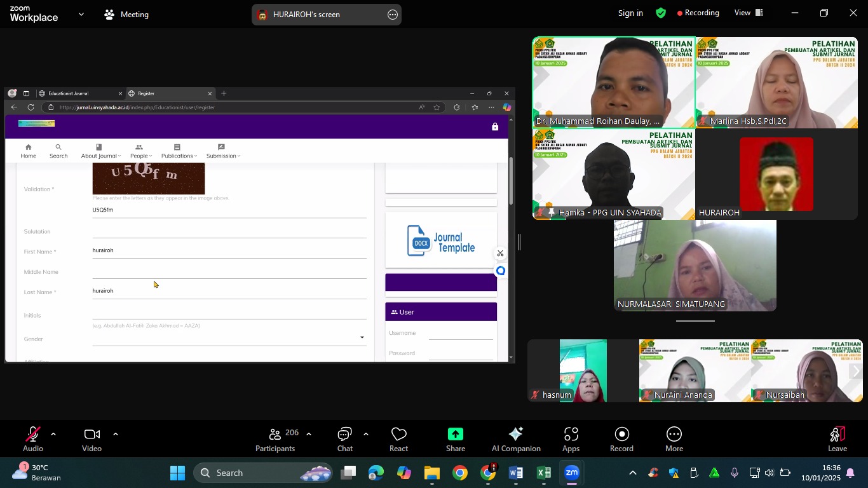The width and height of the screenshot is (868, 488).
Task: Open File Explorer from taskbar
Action: pos(432,473)
